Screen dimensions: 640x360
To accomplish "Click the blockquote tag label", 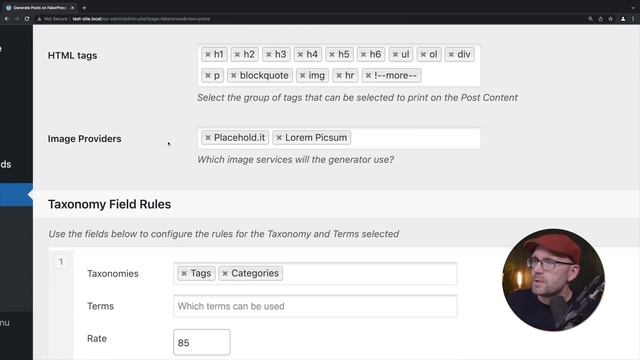I will pyautogui.click(x=264, y=76).
